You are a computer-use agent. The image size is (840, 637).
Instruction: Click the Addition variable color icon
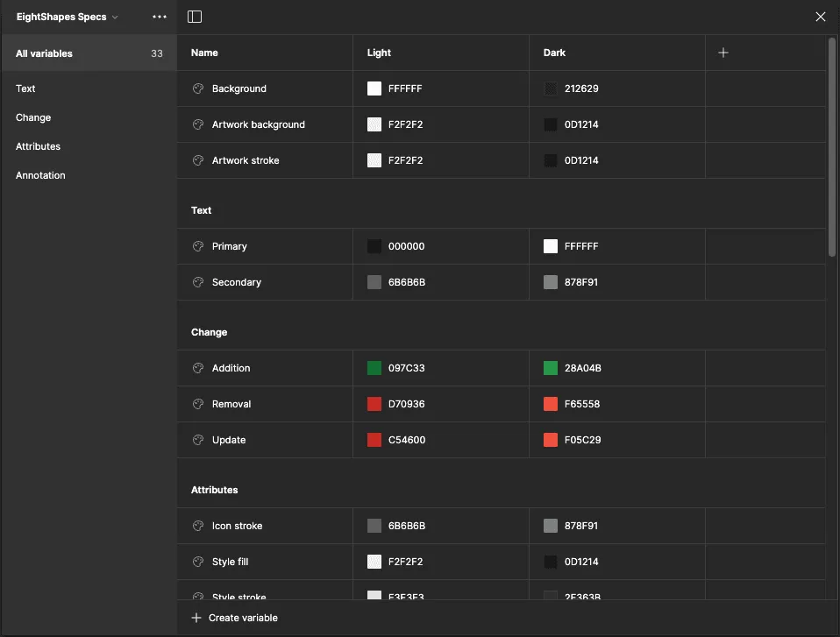point(198,368)
